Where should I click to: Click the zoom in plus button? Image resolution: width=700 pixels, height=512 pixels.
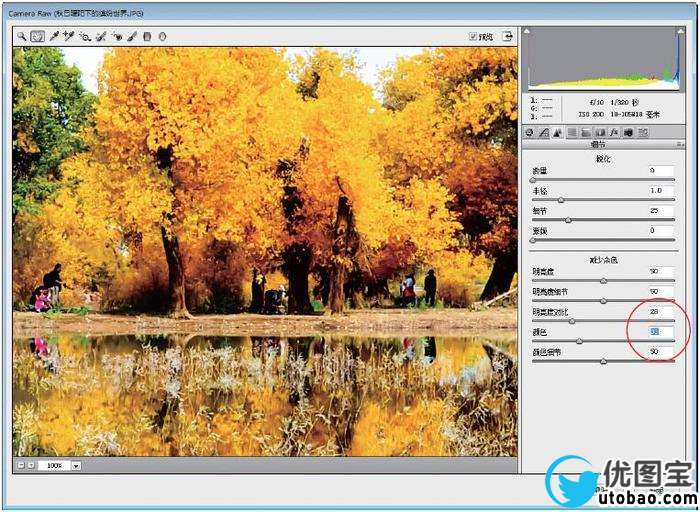(x=30, y=465)
